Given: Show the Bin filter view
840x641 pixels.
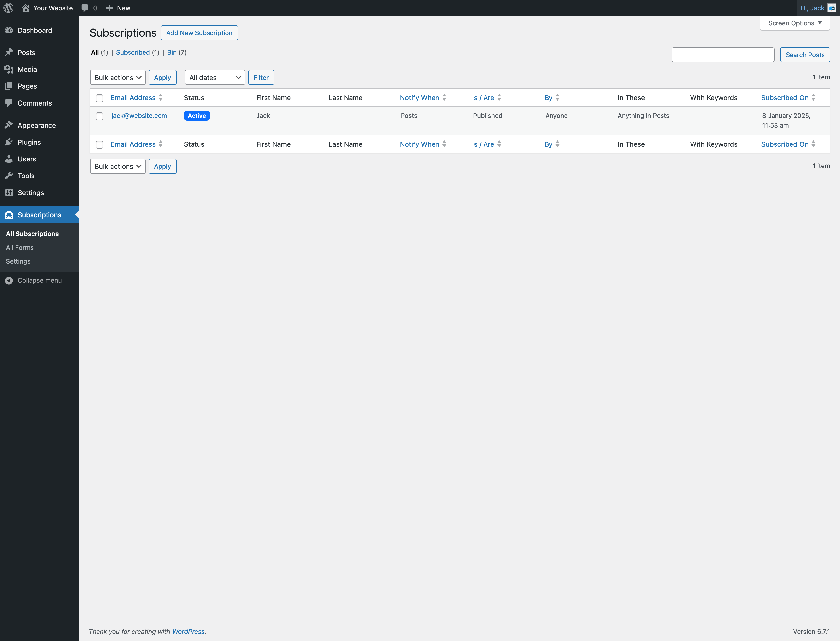Looking at the screenshot, I should click(172, 52).
